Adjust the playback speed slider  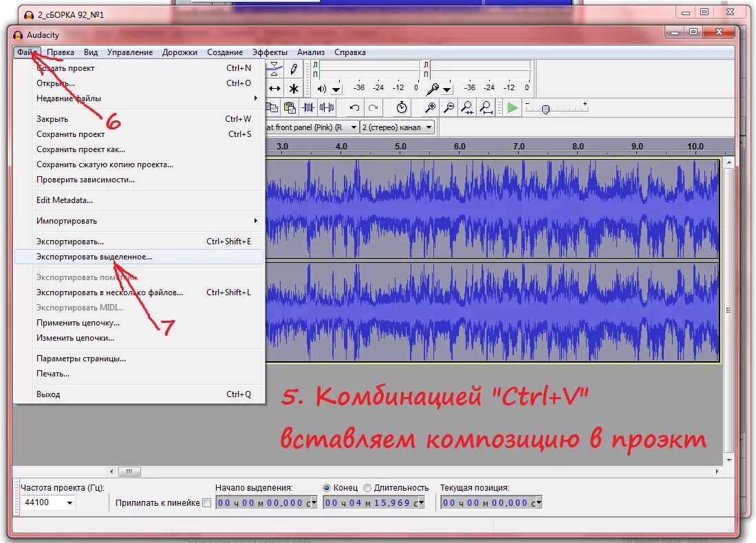pos(546,109)
